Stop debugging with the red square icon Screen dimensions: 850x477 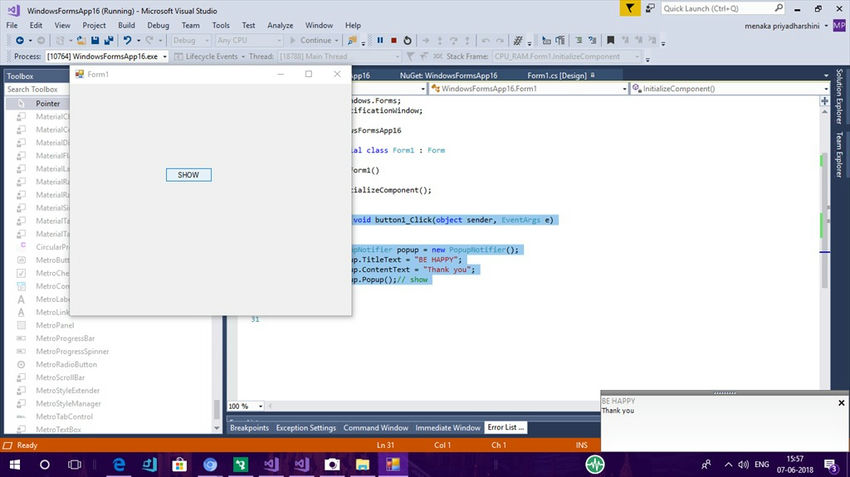click(393, 41)
